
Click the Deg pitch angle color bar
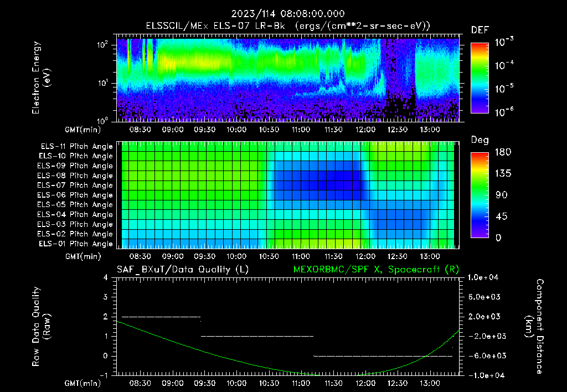click(480, 195)
